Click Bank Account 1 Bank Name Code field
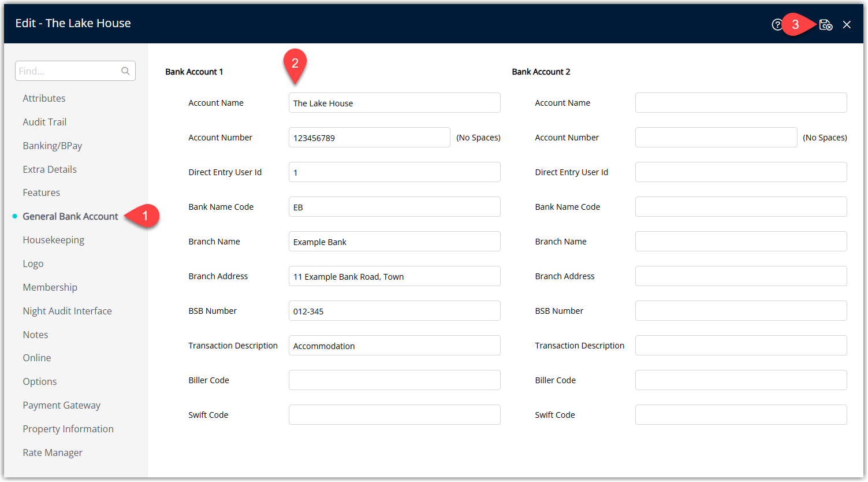The image size is (868, 482). (x=394, y=207)
